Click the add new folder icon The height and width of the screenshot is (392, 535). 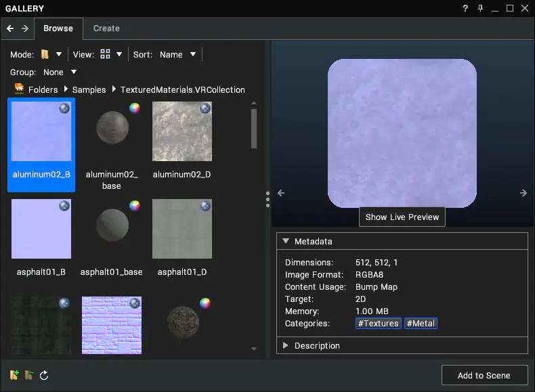click(14, 375)
